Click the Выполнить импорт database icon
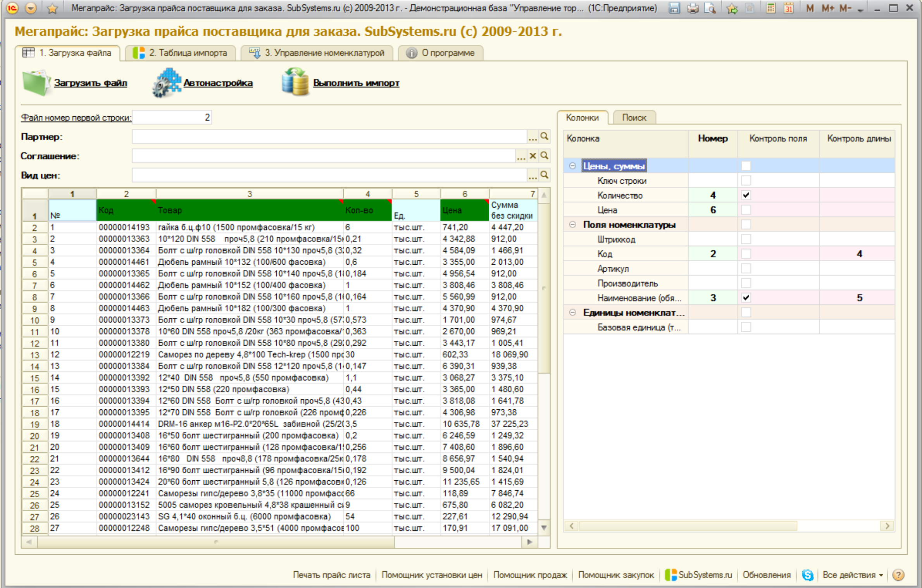The height and width of the screenshot is (588, 922). click(295, 81)
